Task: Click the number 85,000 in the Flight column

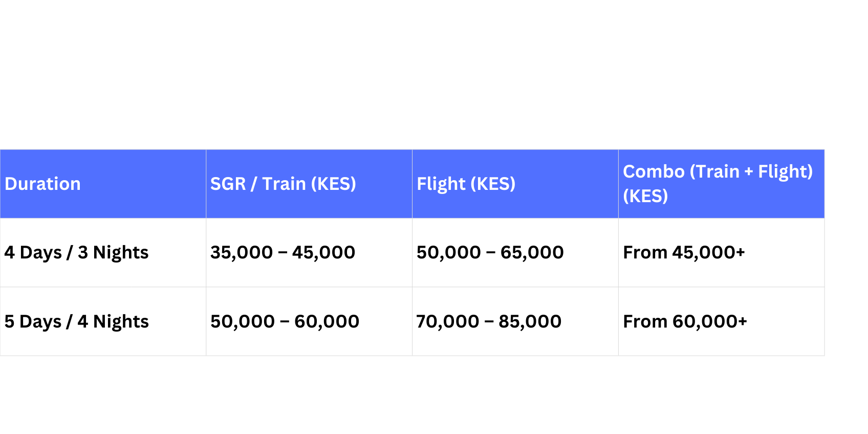Action: 530,321
